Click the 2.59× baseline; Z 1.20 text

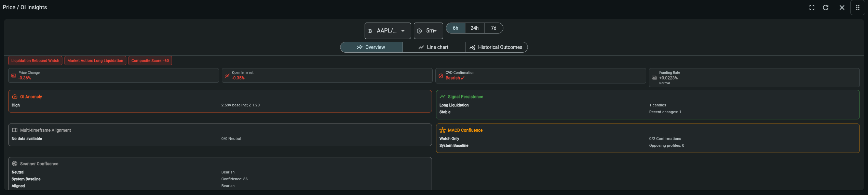click(241, 105)
